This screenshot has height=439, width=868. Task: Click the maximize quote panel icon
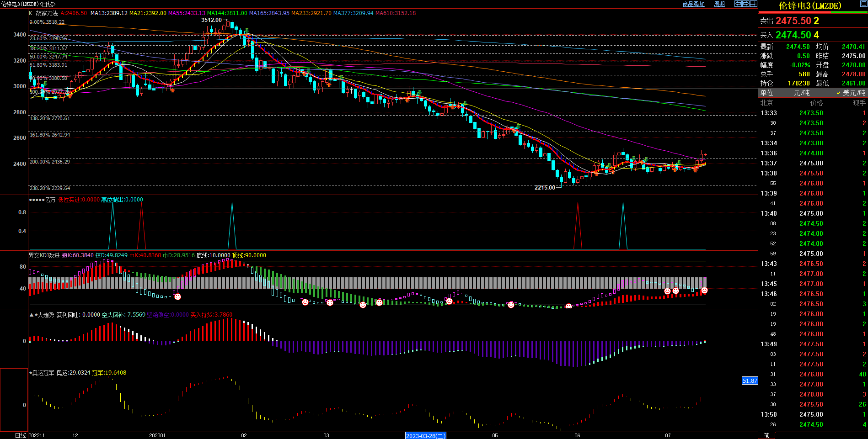[x=864, y=4]
